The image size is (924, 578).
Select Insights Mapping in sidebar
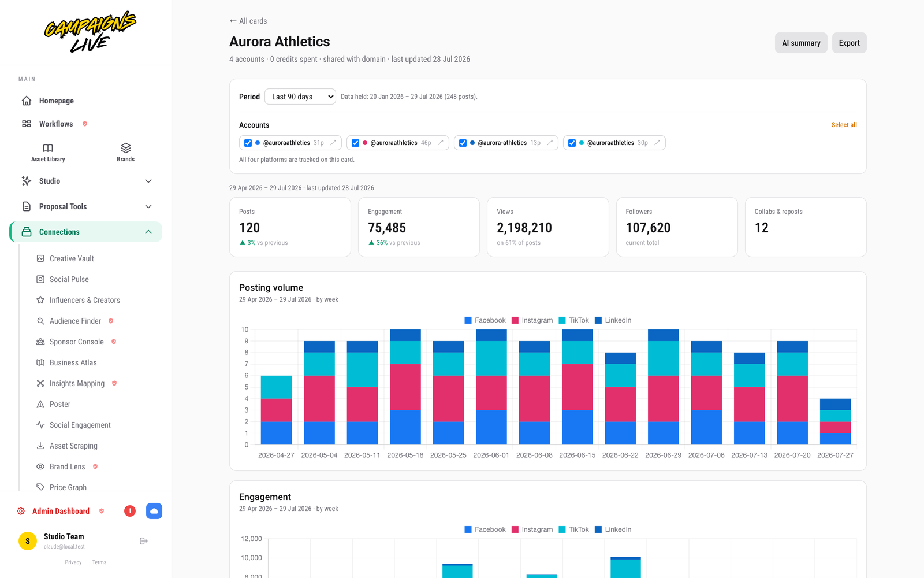(77, 383)
